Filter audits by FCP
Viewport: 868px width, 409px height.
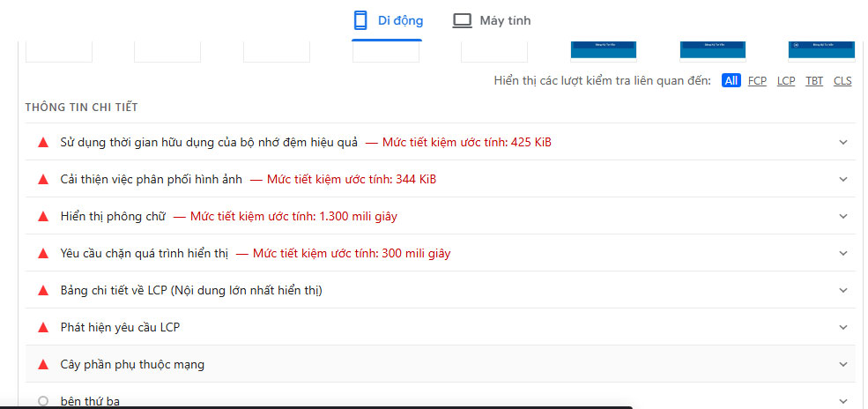[x=757, y=81]
